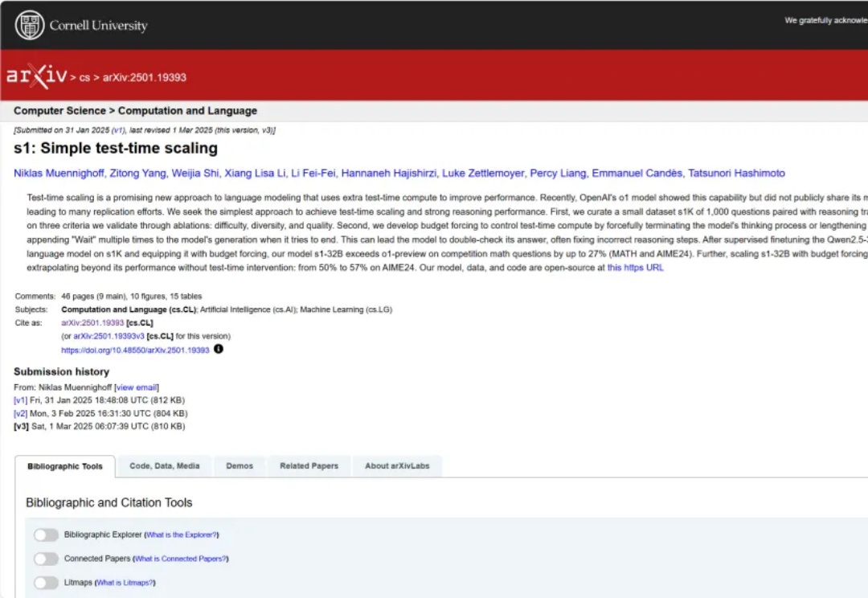Click 'What is Litmaps?' link
The image size is (868, 598).
coord(125,583)
